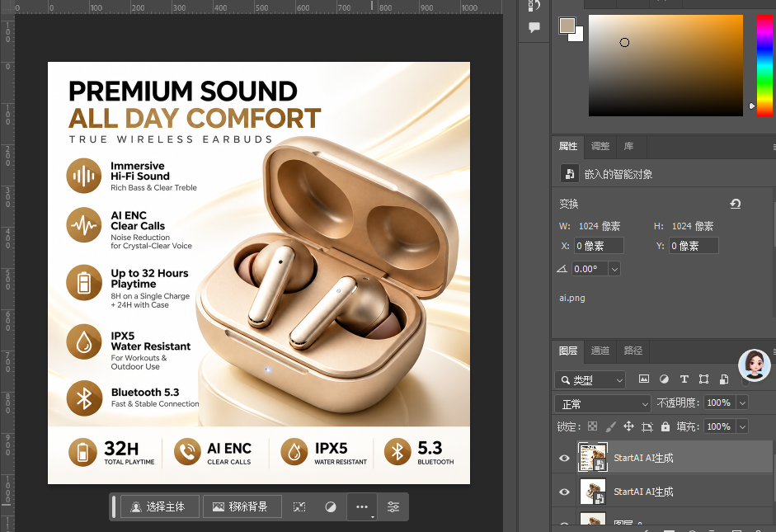
Task: Click the embedded smart object icon in Properties
Action: pos(570,174)
